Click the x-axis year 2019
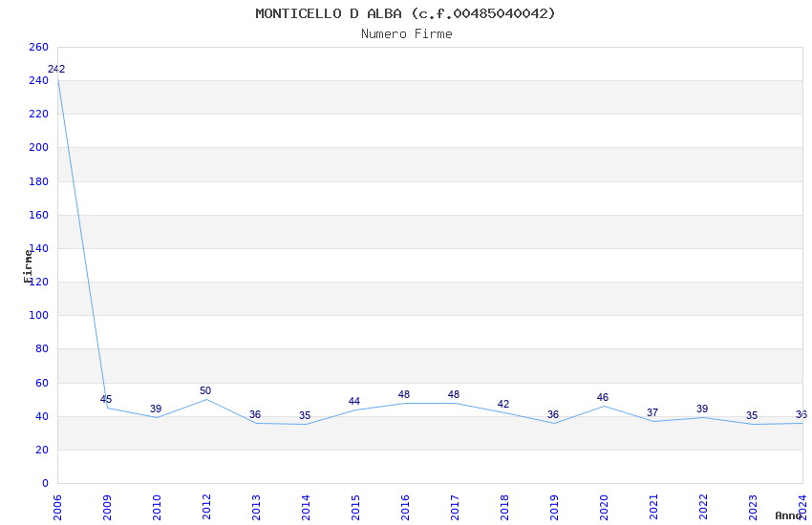 point(555,508)
